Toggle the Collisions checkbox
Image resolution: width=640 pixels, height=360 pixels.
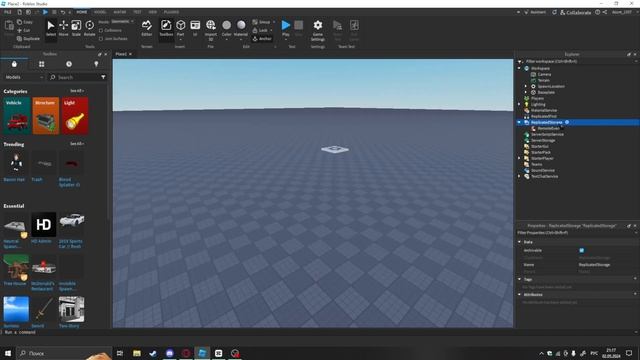[x=101, y=30]
